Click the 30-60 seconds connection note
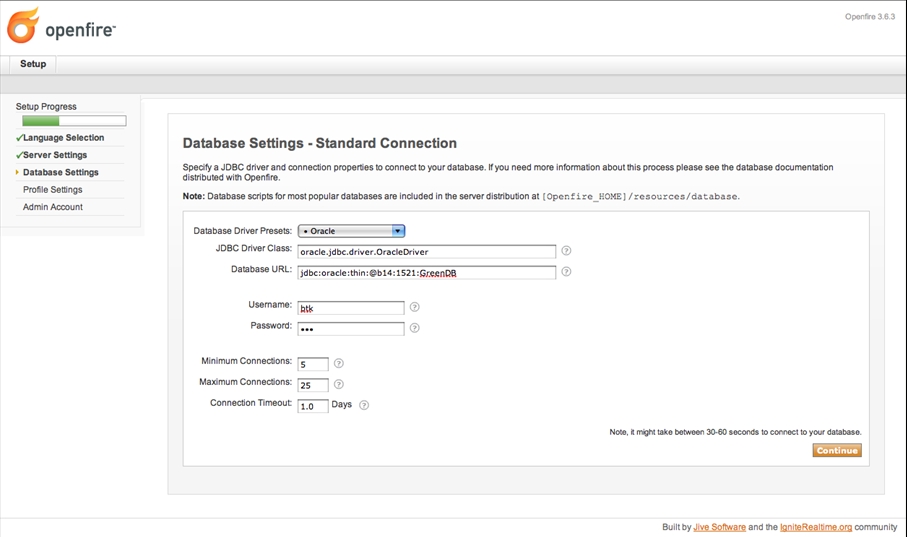 tap(735, 432)
